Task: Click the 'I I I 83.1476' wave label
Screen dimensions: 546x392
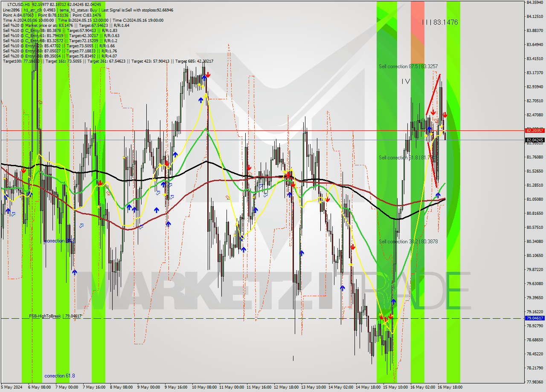Action: (x=440, y=22)
